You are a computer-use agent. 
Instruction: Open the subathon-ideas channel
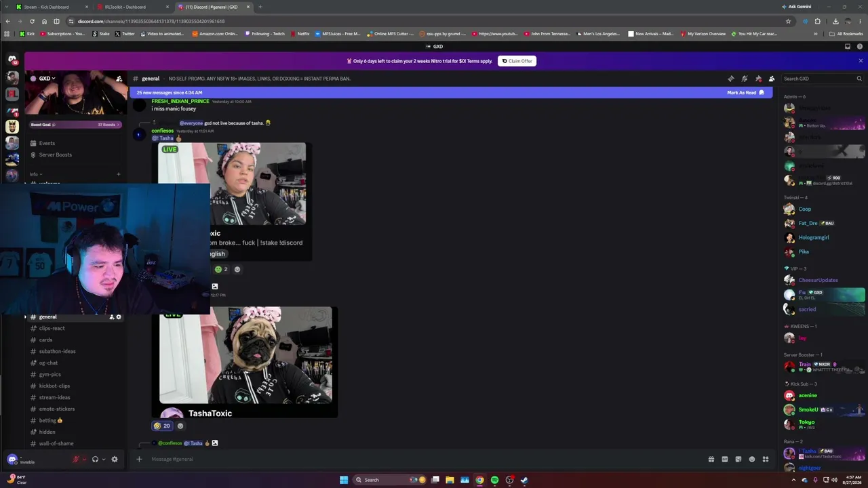click(x=57, y=351)
